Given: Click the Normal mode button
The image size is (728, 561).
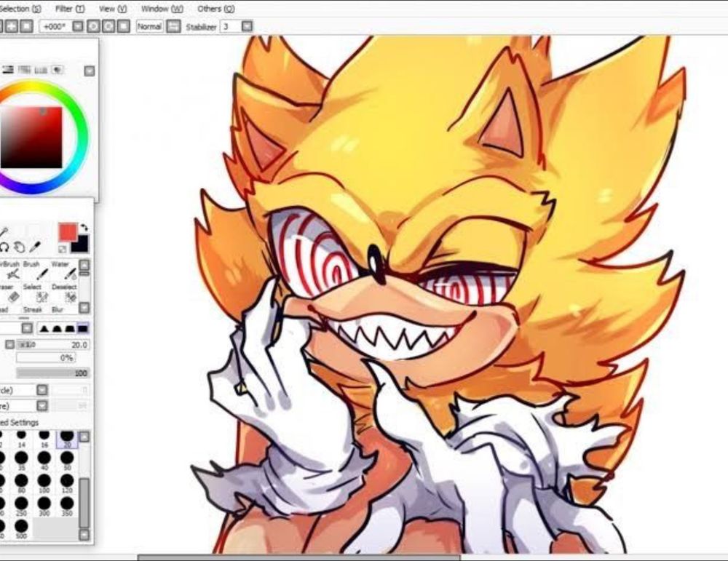Looking at the screenshot, I should (149, 26).
